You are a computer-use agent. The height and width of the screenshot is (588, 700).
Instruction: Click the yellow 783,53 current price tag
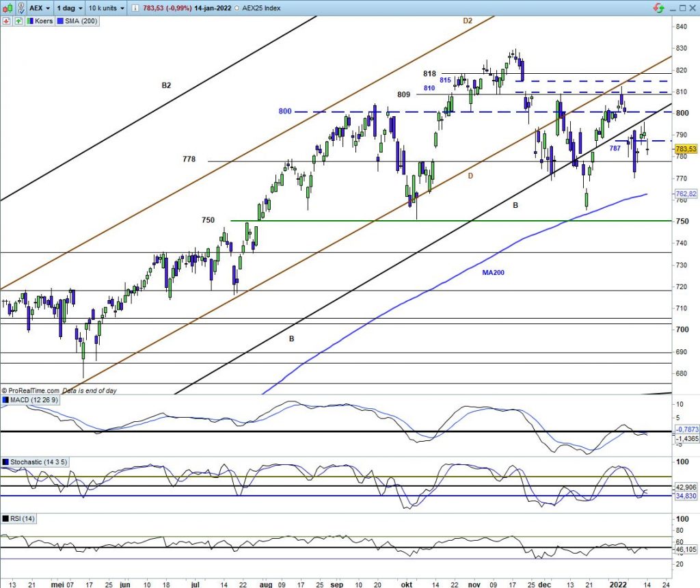685,149
